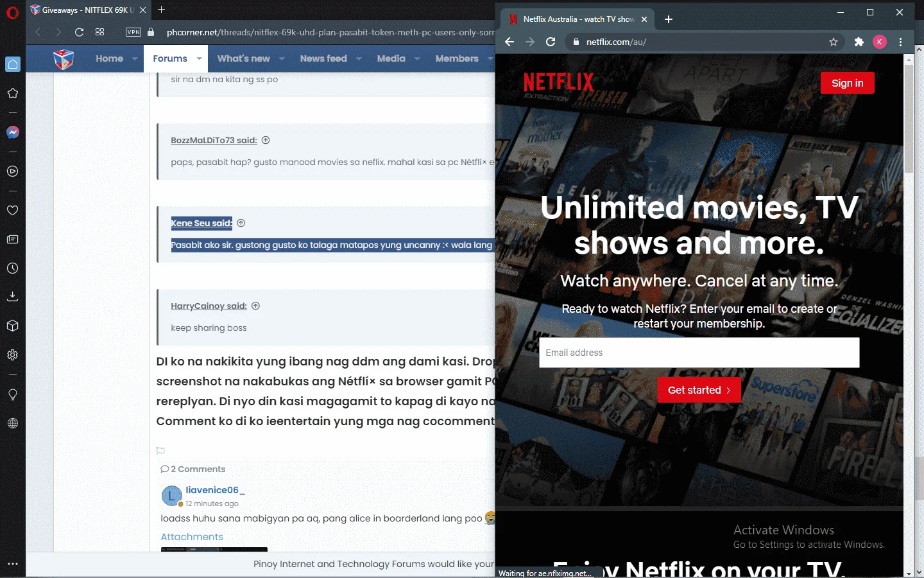Image resolution: width=924 pixels, height=578 pixels.
Task: Open Chrome extensions puzzle icon
Action: pyautogui.click(x=859, y=42)
